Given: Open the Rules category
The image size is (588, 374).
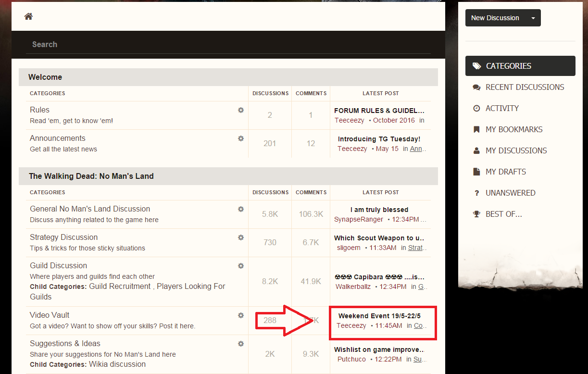Looking at the screenshot, I should (x=39, y=110).
